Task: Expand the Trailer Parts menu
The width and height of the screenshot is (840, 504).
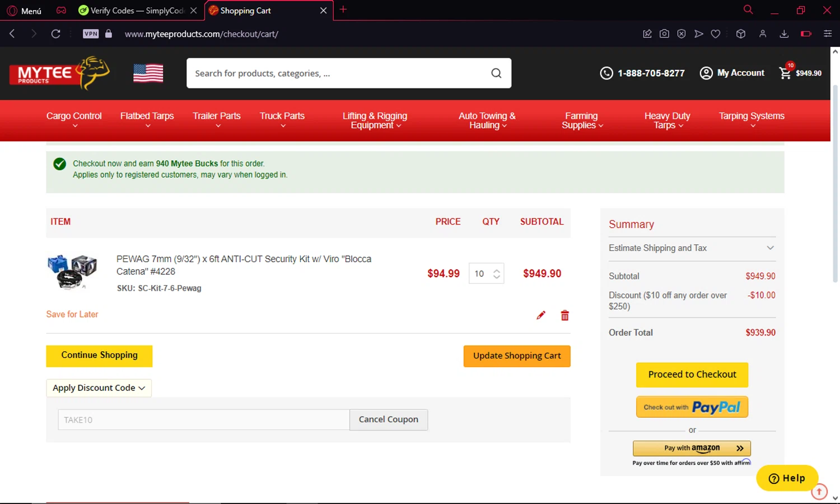Action: 217,120
